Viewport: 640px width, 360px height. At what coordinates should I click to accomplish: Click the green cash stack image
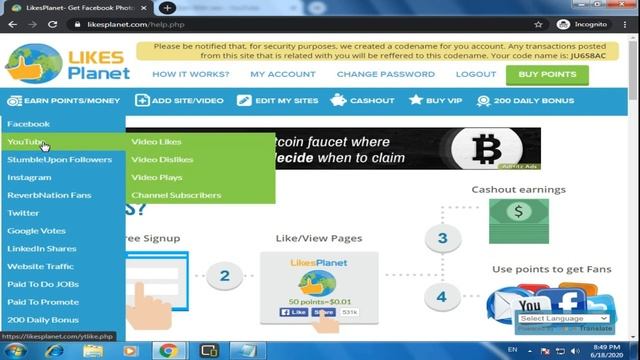(519, 221)
